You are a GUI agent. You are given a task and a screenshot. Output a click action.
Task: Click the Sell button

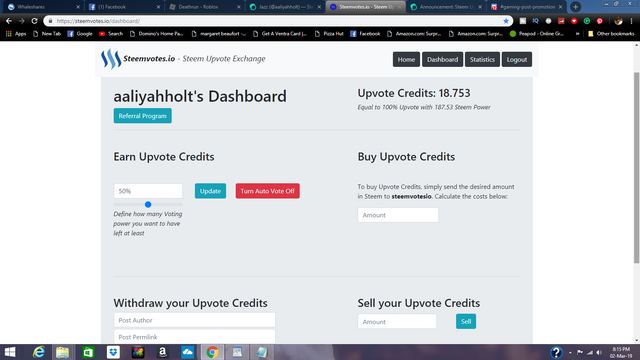pyautogui.click(x=466, y=322)
